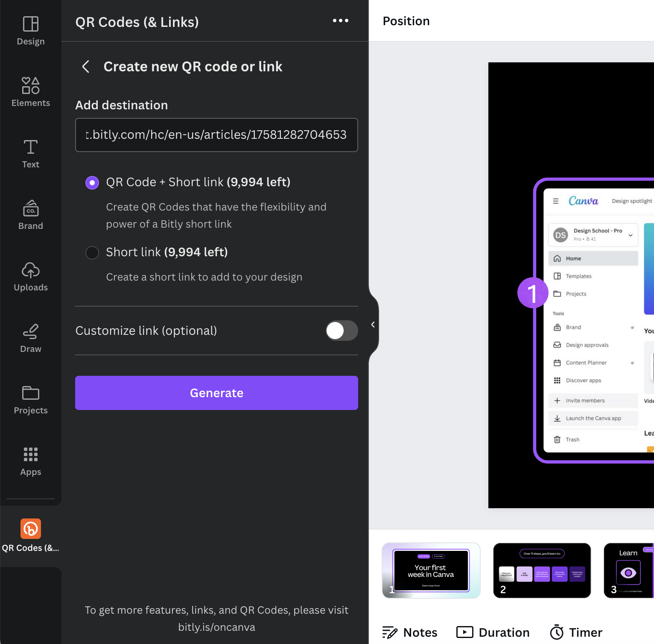Open the Apps grid
This screenshot has width=654, height=644.
click(31, 461)
